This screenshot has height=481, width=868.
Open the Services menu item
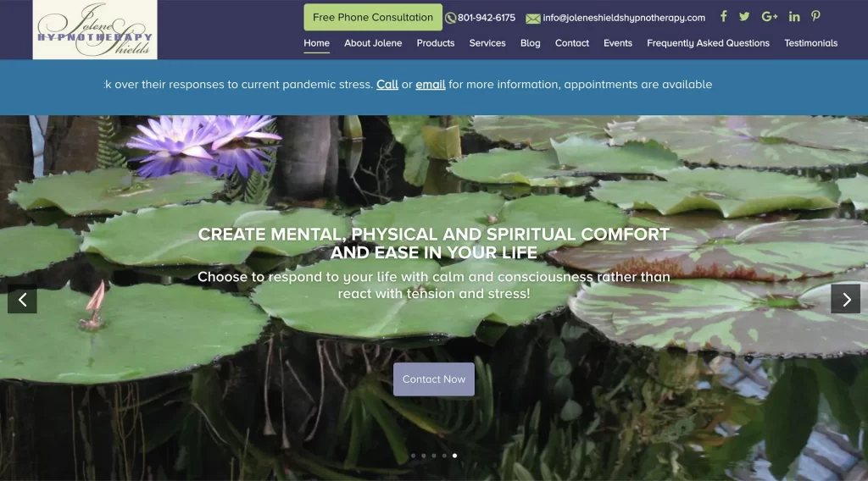[x=487, y=43]
